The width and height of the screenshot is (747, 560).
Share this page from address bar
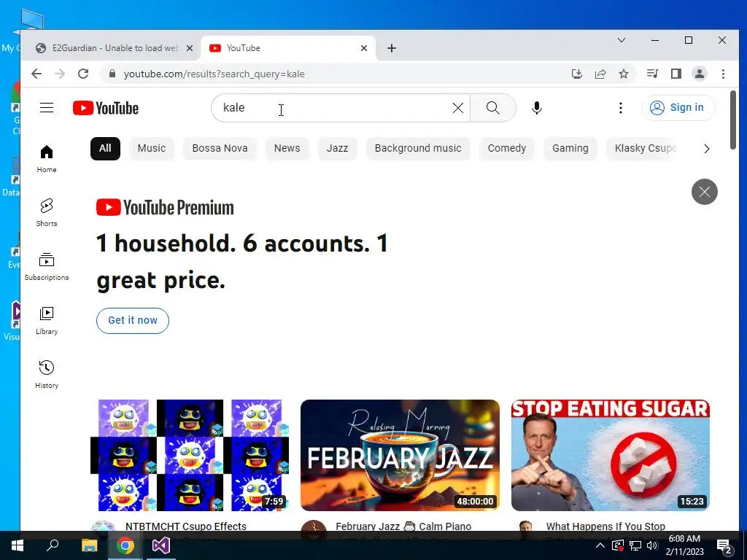click(600, 74)
